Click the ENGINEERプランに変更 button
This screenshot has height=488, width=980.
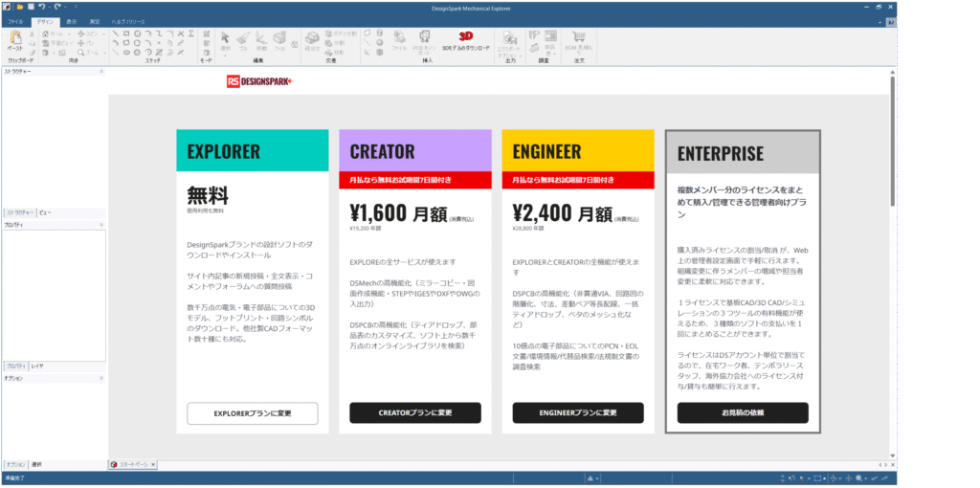pos(578,413)
